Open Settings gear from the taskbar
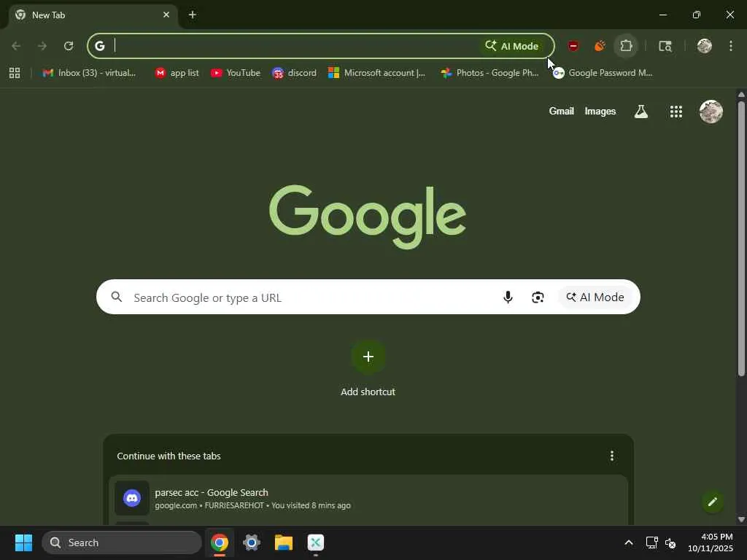Screen dimensions: 747x560 [252, 542]
